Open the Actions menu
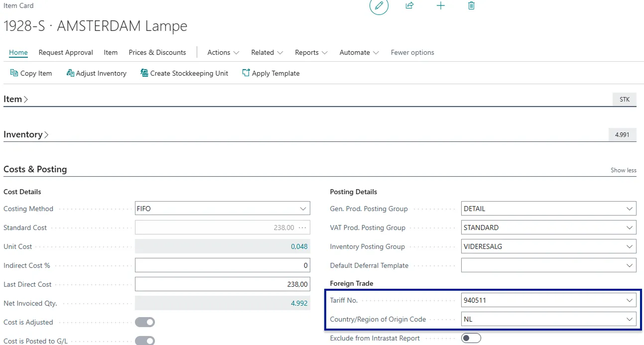This screenshot has height=345, width=644. coord(223,52)
